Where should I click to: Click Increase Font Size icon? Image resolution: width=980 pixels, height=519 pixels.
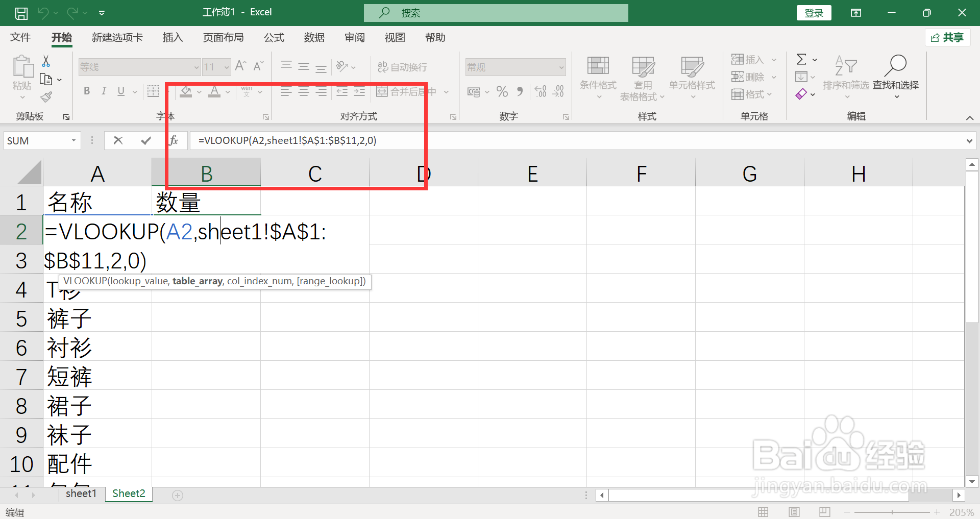pos(241,66)
